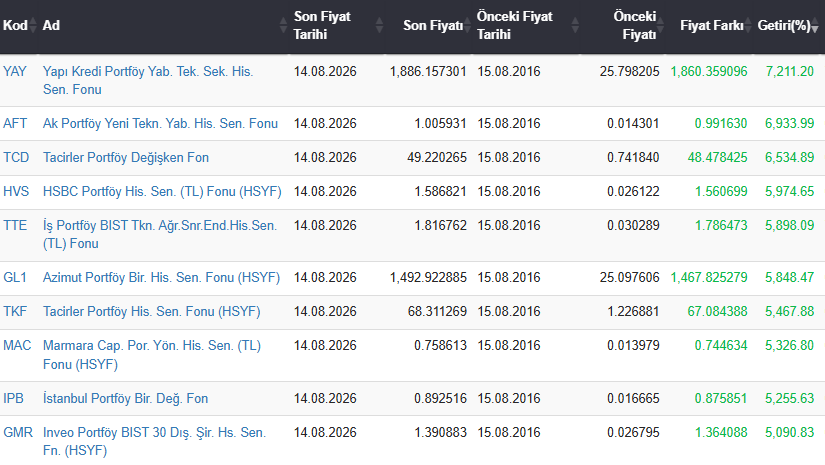Select price difference 0.875851

coord(721,399)
